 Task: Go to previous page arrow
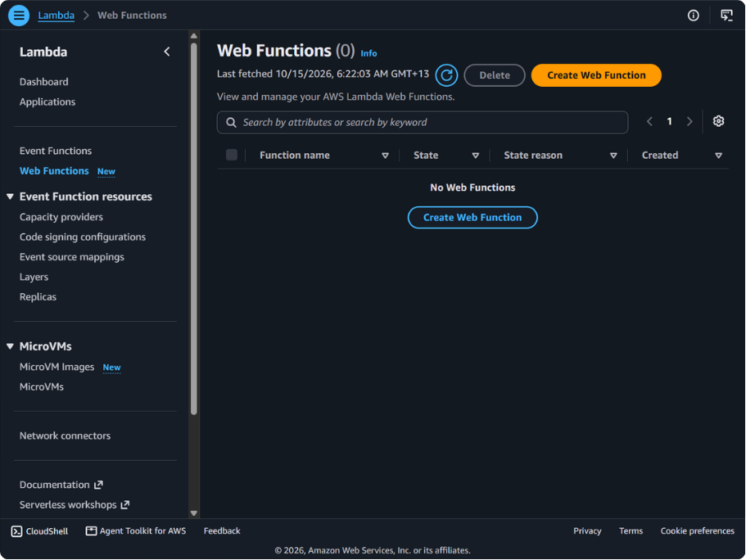tap(649, 121)
